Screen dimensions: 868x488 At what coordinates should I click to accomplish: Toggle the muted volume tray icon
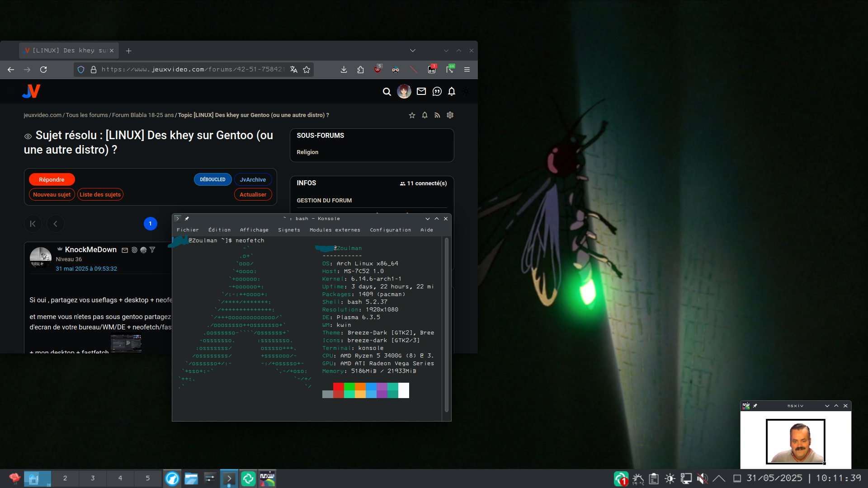[x=702, y=478]
